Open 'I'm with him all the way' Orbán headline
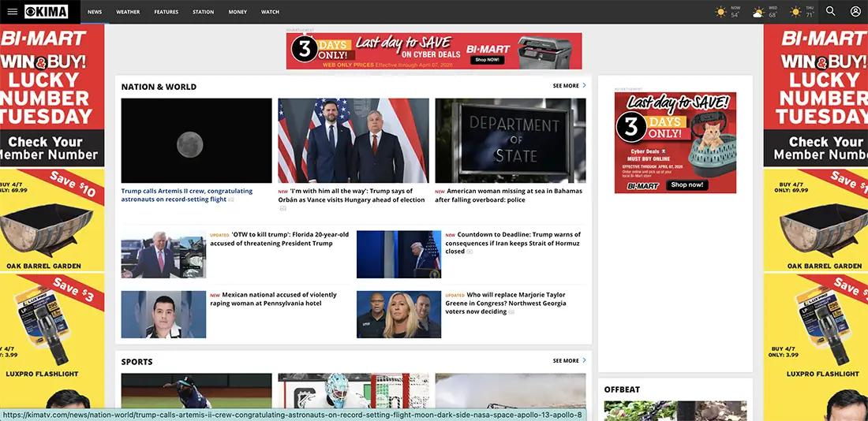The image size is (868, 421). pos(351,196)
